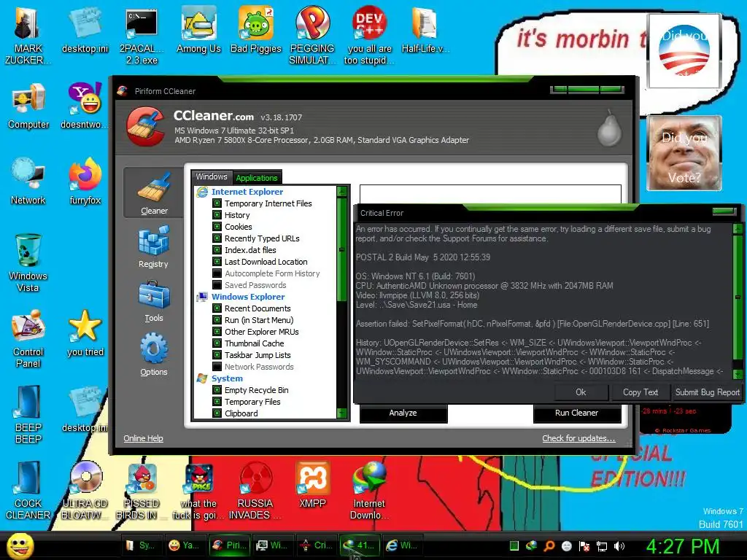
Task: Open the Control Panel desktop icon
Action: (28, 338)
